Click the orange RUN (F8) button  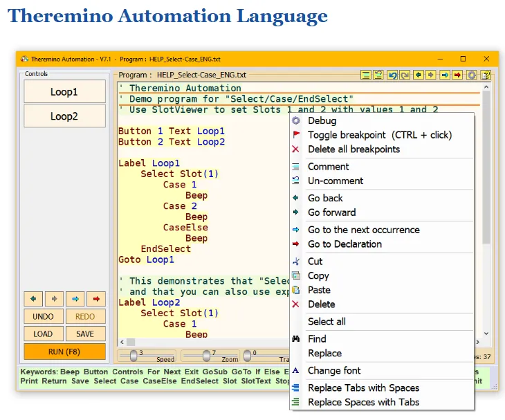(x=64, y=351)
